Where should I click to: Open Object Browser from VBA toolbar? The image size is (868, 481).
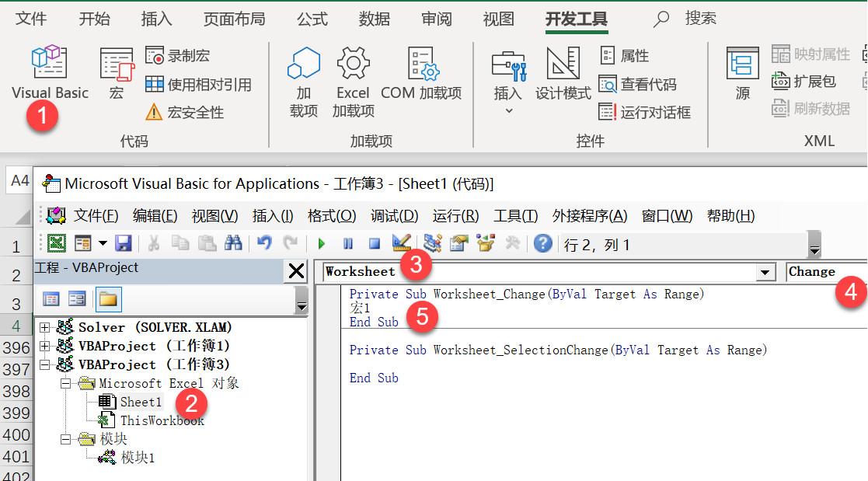[486, 243]
